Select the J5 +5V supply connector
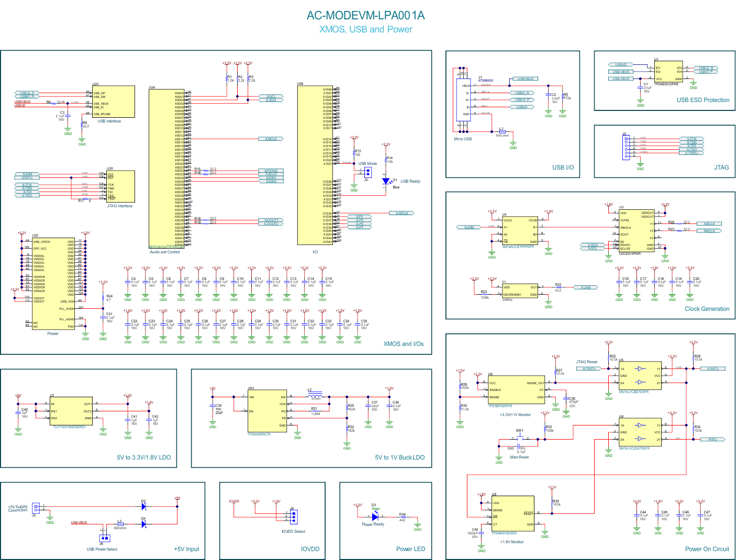The width and height of the screenshot is (748, 560). coord(36,507)
